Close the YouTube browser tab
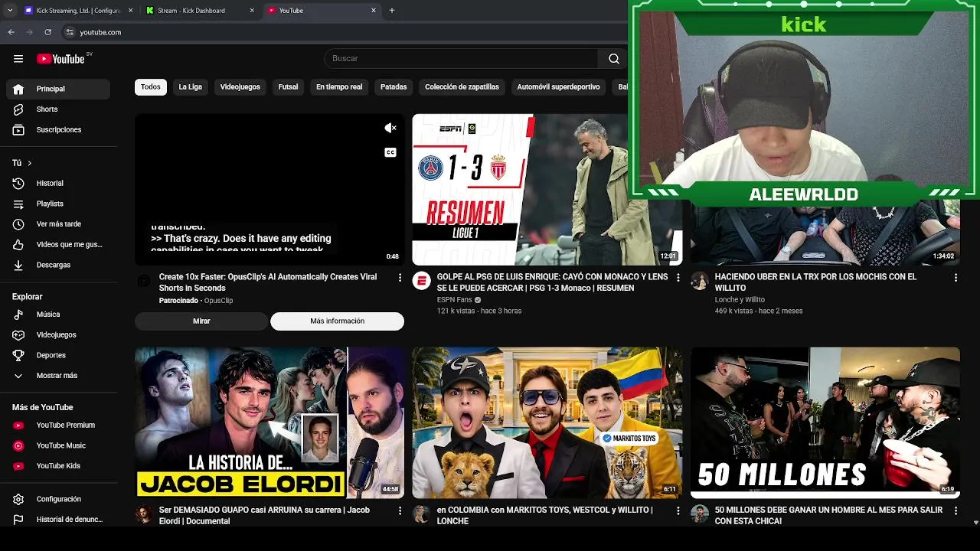This screenshot has height=551, width=980. [x=374, y=11]
